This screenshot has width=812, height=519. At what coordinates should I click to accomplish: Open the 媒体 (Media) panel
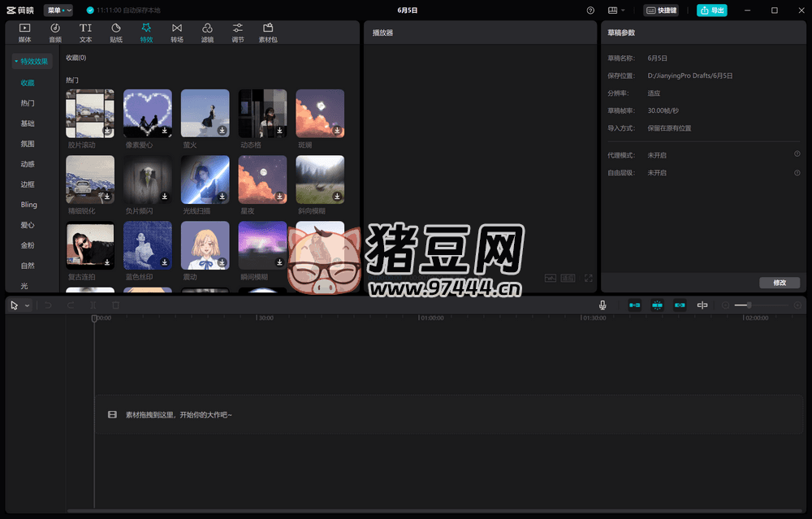pyautogui.click(x=24, y=32)
